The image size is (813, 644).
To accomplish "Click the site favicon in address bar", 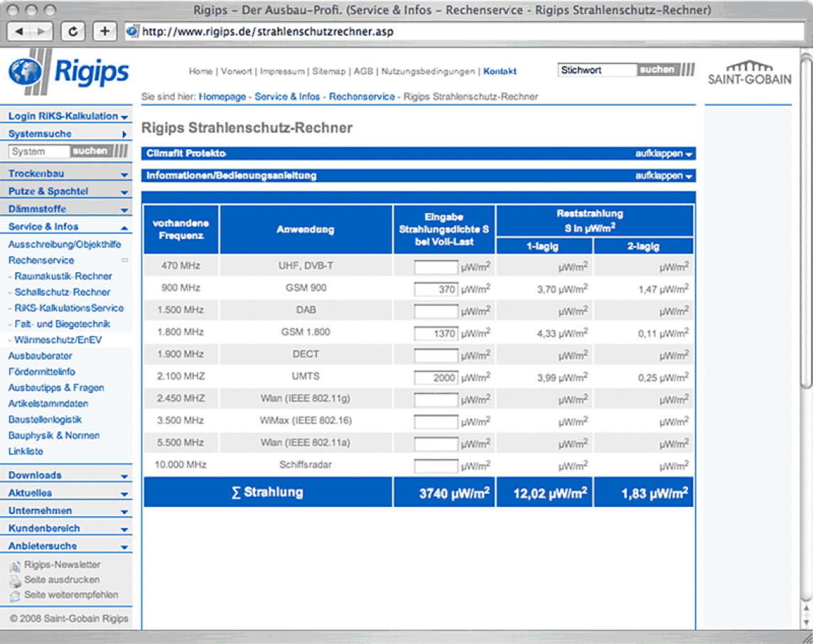I will point(132,31).
